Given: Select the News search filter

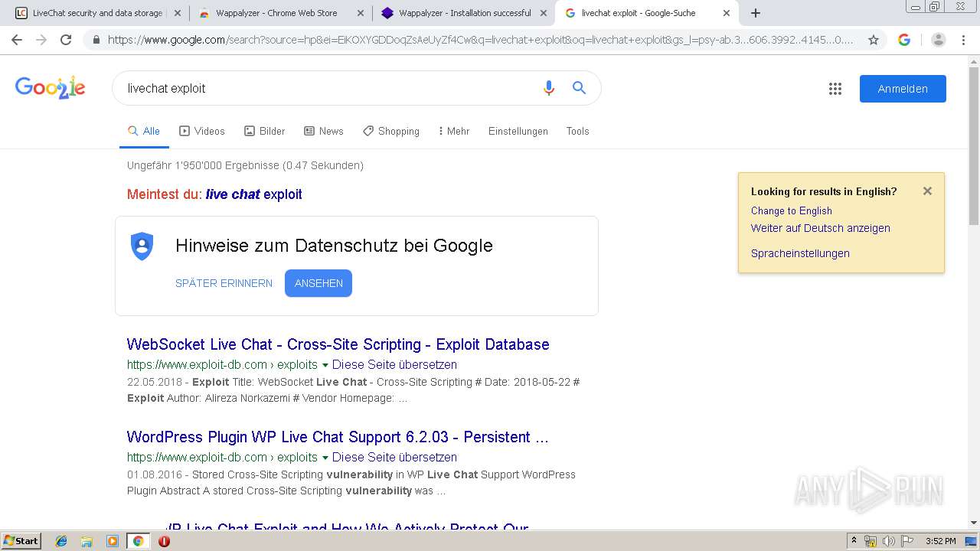Looking at the screenshot, I should (324, 132).
